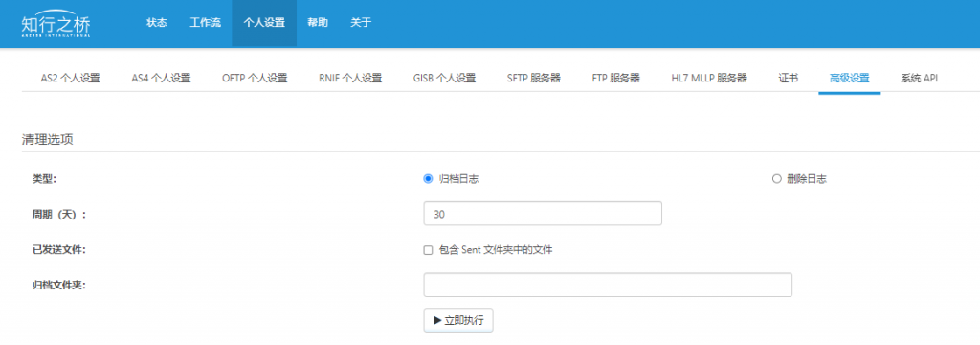Switch to the AS2 个人设置 tab
980x345 pixels.
[70, 79]
